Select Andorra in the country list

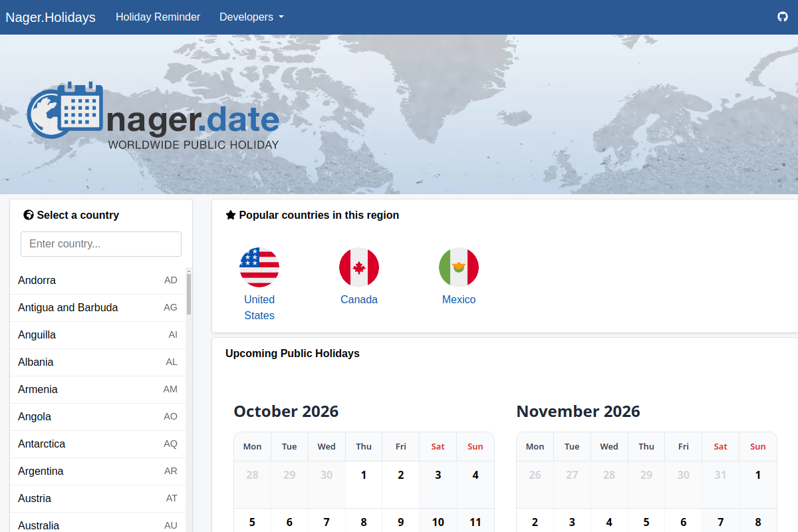pyautogui.click(x=98, y=281)
